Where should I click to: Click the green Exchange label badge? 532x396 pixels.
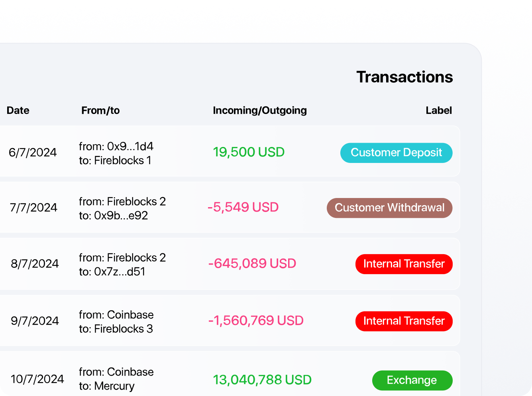[x=412, y=380]
